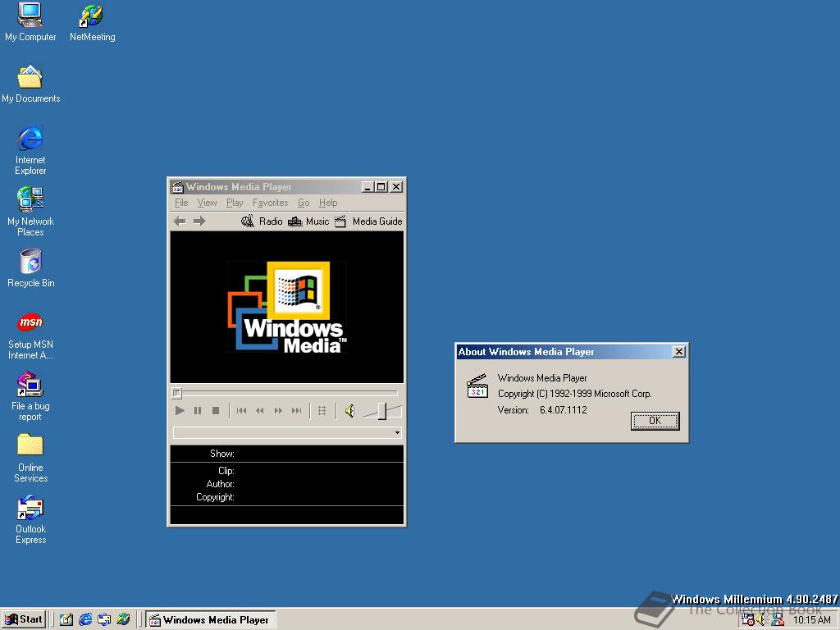Click the seek bar thumb

177,393
